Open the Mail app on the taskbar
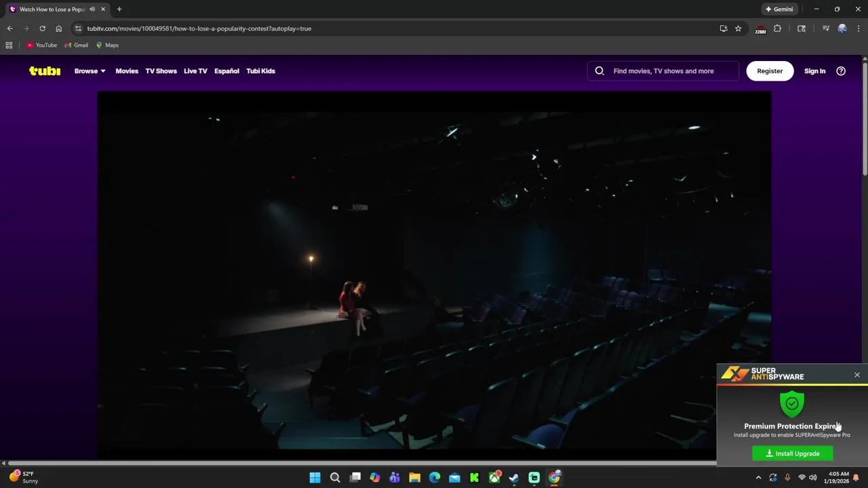This screenshot has height=488, width=868. (x=454, y=478)
